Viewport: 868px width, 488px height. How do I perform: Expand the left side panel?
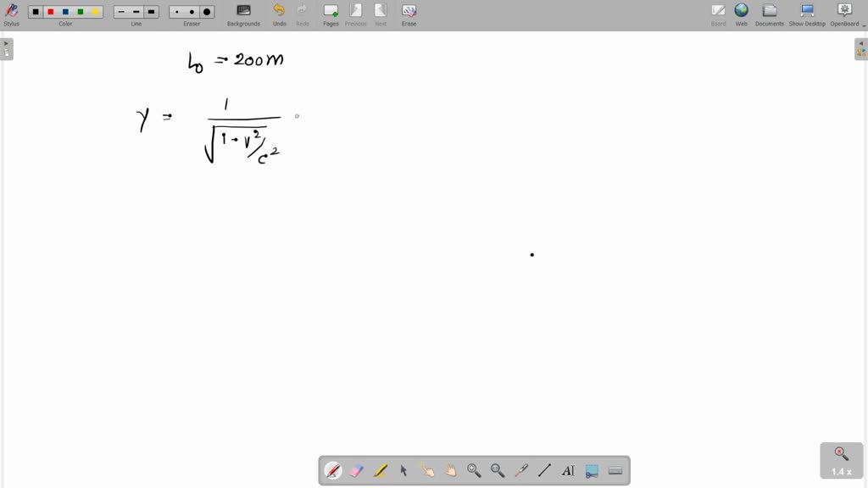pos(7,49)
